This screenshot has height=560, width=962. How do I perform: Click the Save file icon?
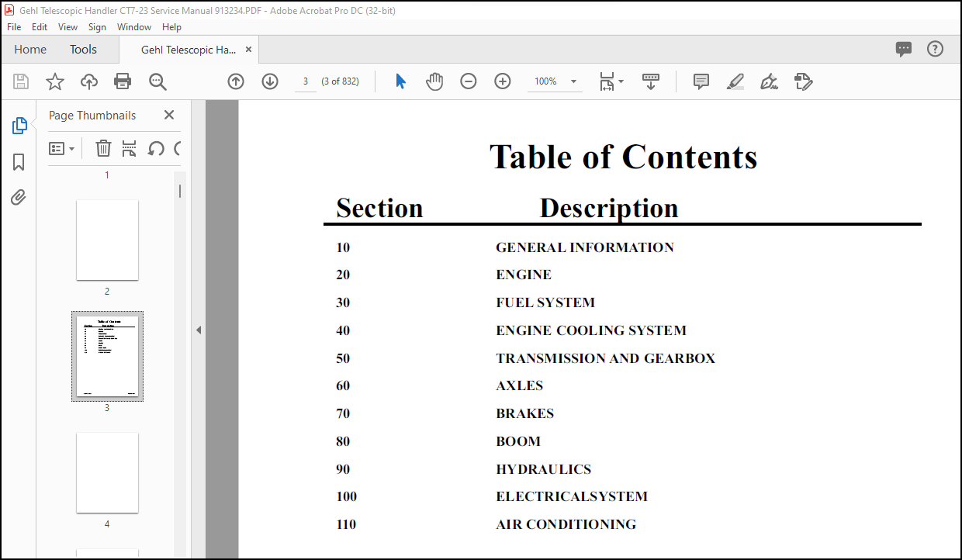pyautogui.click(x=21, y=81)
